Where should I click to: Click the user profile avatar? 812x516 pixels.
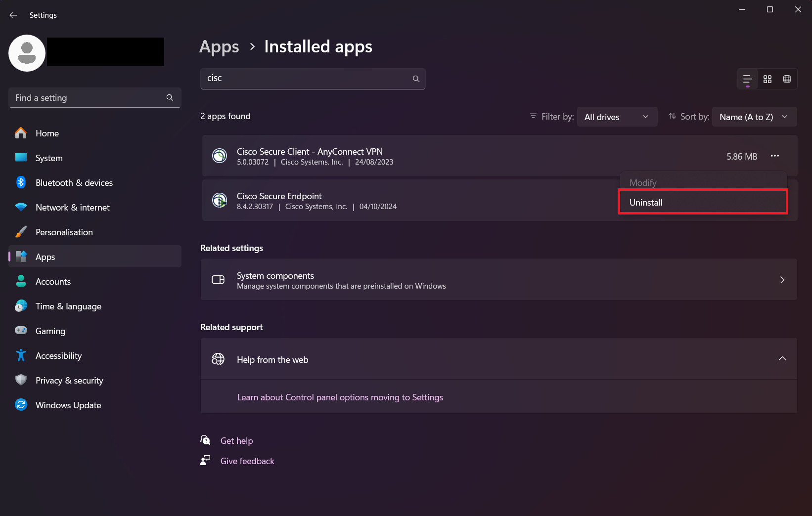(x=27, y=53)
